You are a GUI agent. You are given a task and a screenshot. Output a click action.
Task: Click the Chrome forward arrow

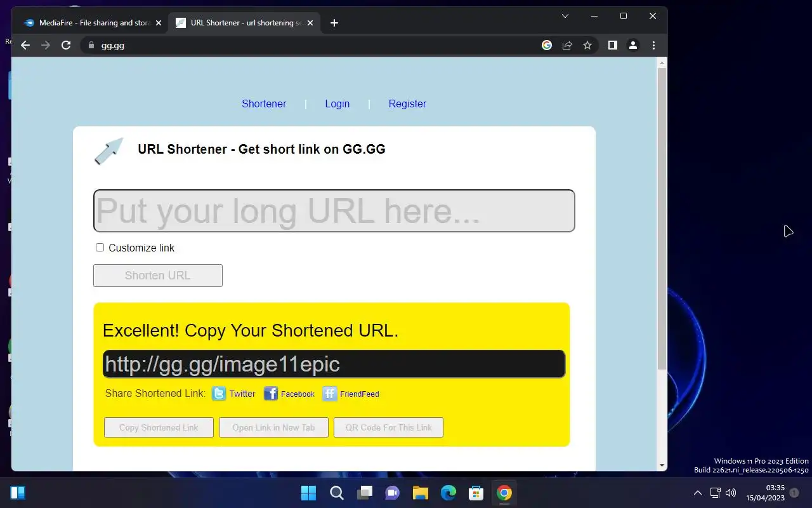click(x=46, y=45)
